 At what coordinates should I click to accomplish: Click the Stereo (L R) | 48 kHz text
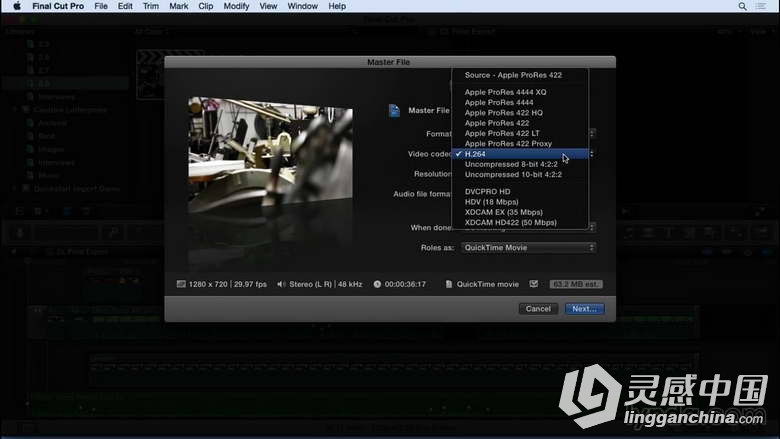tap(326, 284)
